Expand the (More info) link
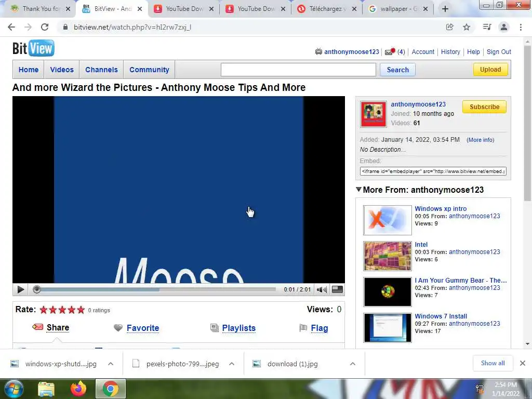532x399 pixels. tap(480, 140)
